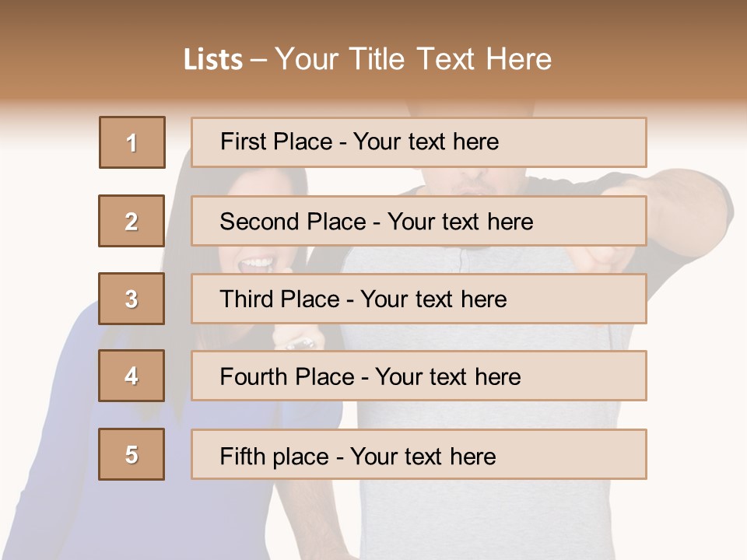747x560 pixels.
Task: Click the bold word "Lists" in title
Action: click(x=213, y=60)
